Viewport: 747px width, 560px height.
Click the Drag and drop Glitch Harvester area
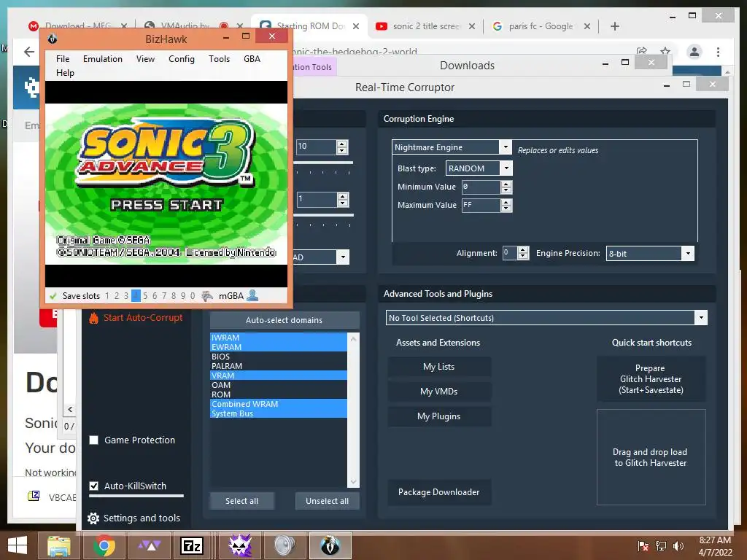pos(651,457)
